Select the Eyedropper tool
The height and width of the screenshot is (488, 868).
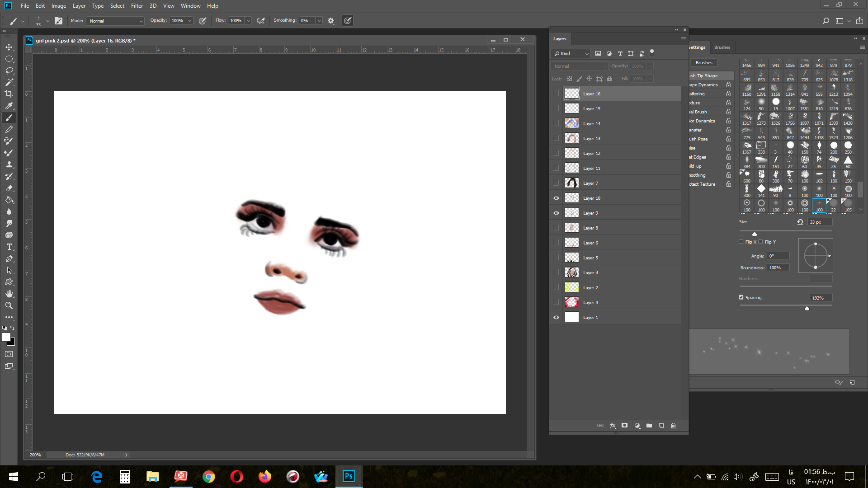(9, 106)
